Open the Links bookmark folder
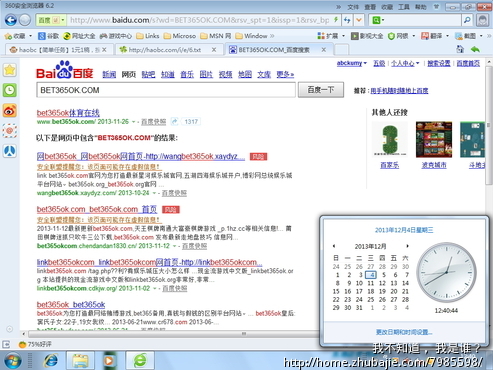This screenshot has height=370, width=493. (x=148, y=36)
